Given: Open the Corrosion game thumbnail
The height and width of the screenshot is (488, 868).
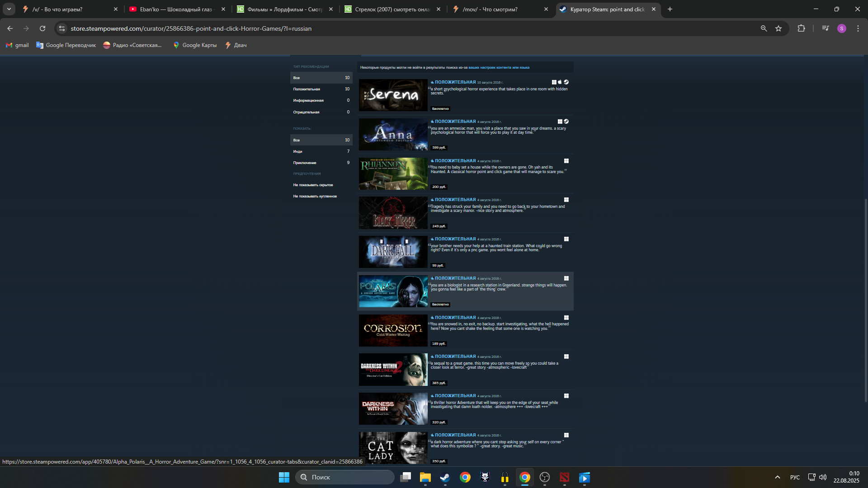Looking at the screenshot, I should 393,331.
